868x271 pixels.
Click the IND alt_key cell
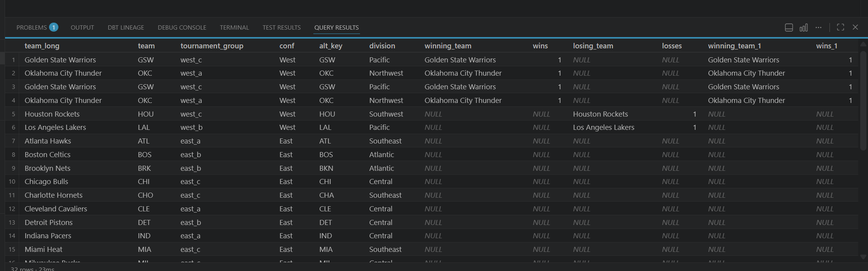tap(325, 236)
